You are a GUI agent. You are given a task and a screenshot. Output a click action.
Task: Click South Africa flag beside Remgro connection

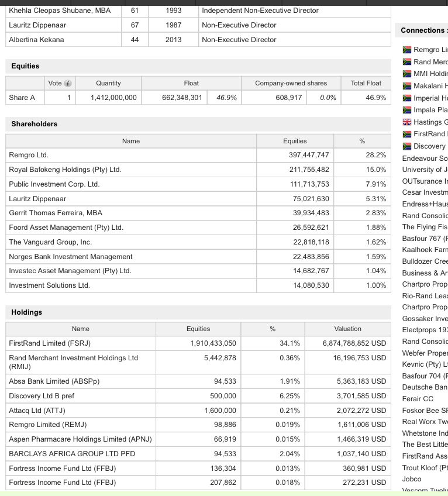pyautogui.click(x=406, y=50)
